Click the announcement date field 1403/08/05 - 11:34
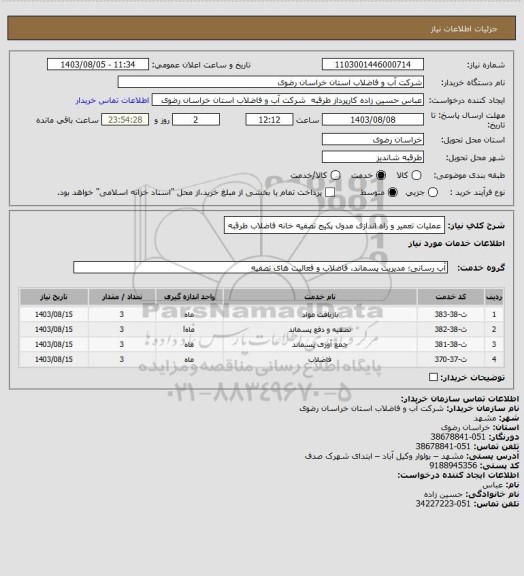524x576 pixels. click(x=98, y=64)
